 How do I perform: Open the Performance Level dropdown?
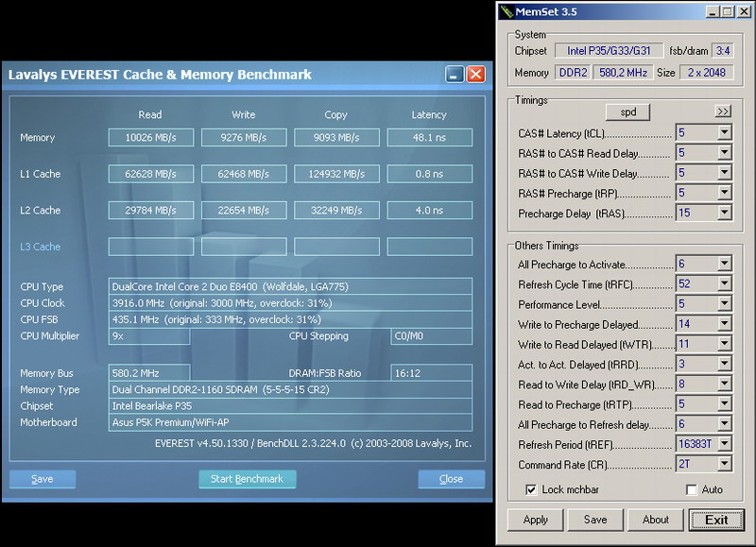pyautogui.click(x=724, y=303)
